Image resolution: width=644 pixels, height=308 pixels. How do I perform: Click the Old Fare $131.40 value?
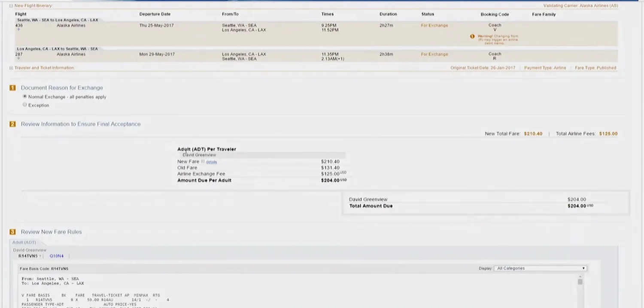click(x=330, y=168)
